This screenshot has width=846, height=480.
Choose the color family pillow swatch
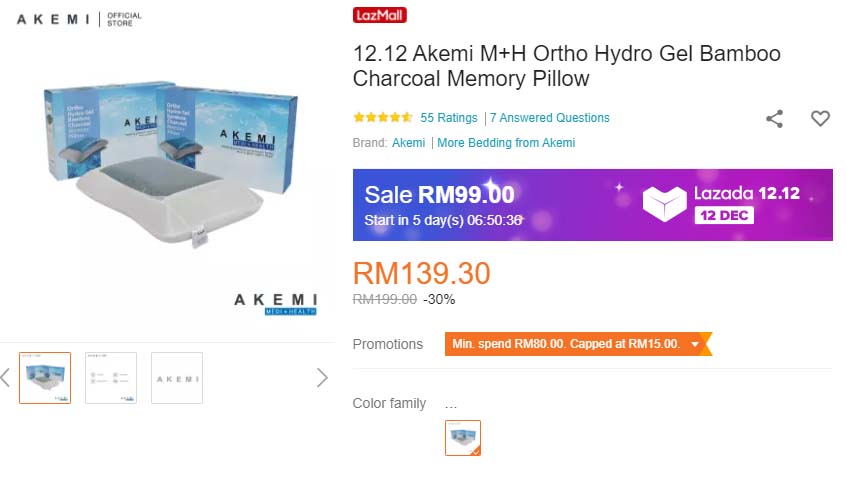[x=463, y=438]
